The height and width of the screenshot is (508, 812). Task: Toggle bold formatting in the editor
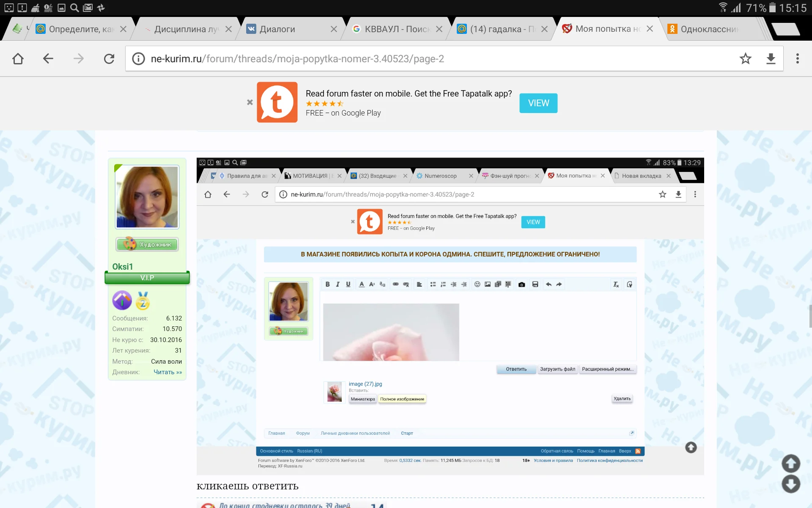click(328, 284)
